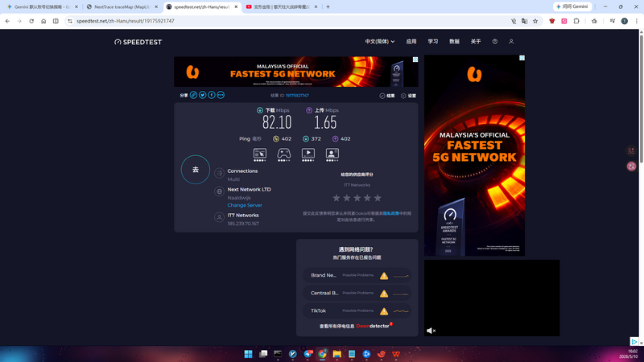Open Chrome three-dot menu
The image size is (644, 362).
pyautogui.click(x=636, y=21)
